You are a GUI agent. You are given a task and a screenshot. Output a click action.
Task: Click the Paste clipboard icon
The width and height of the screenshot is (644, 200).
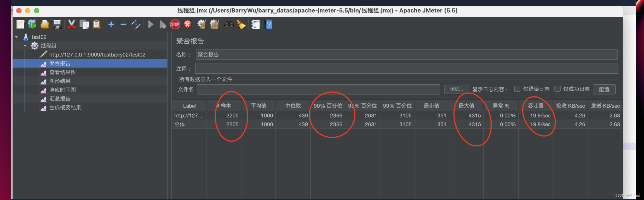(x=97, y=25)
